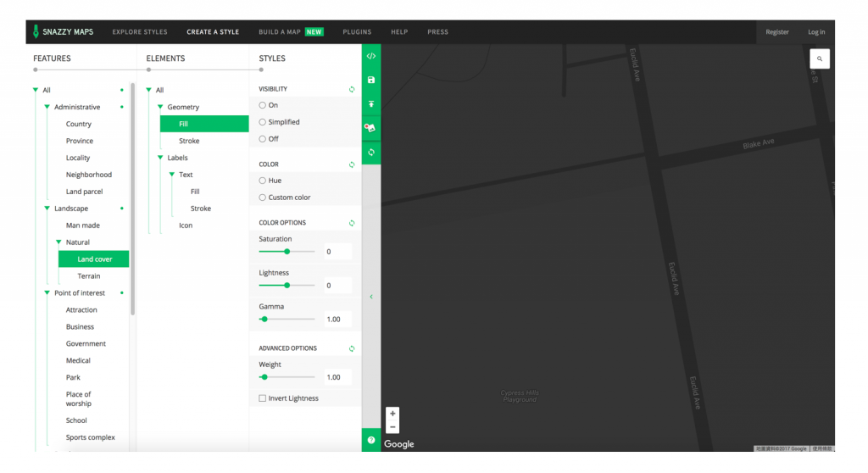Collapse the Elements All tree node
The height and width of the screenshot is (473, 868).
click(148, 90)
